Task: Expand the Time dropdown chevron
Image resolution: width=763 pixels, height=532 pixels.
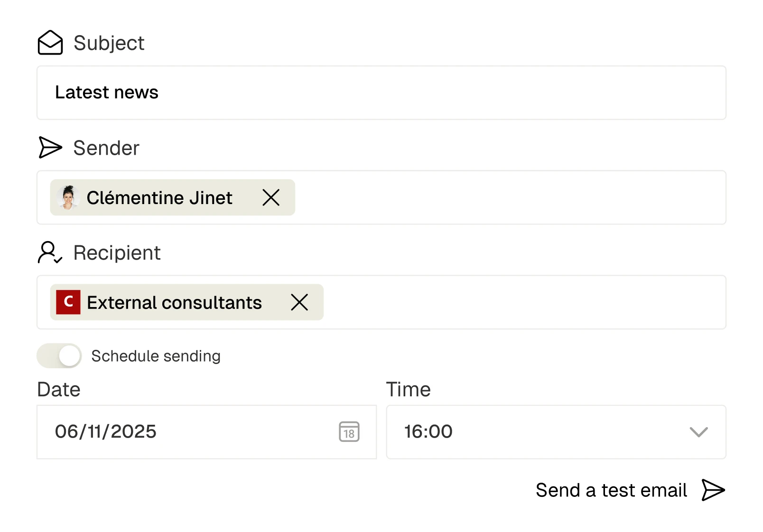Action: [x=698, y=432]
